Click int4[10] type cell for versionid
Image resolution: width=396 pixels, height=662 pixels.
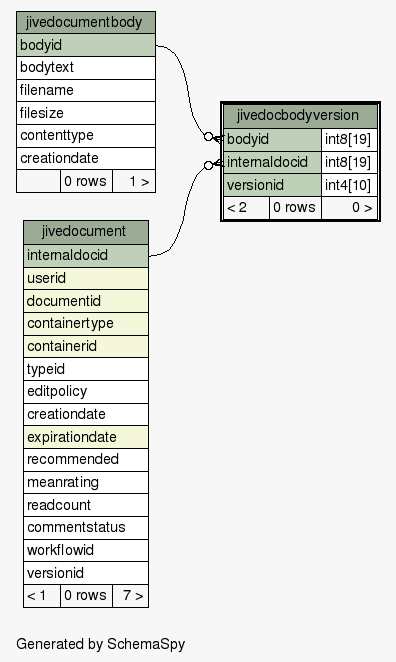pyautogui.click(x=349, y=185)
